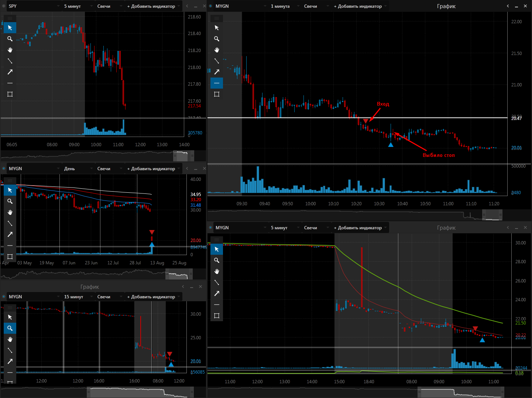
Task: Click Добавить индикатор in bottom-right MYGN panel
Action: tap(360, 227)
